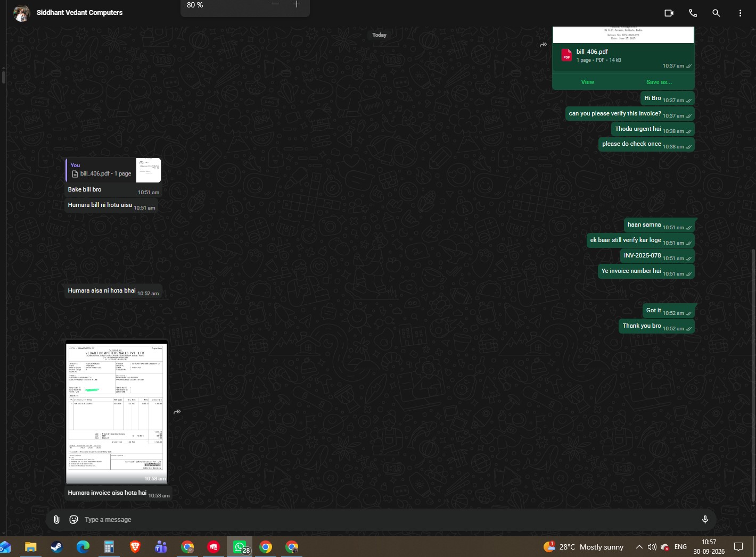The width and height of the screenshot is (756, 557).
Task: Click the 80 % zoom level value
Action: pos(195,5)
